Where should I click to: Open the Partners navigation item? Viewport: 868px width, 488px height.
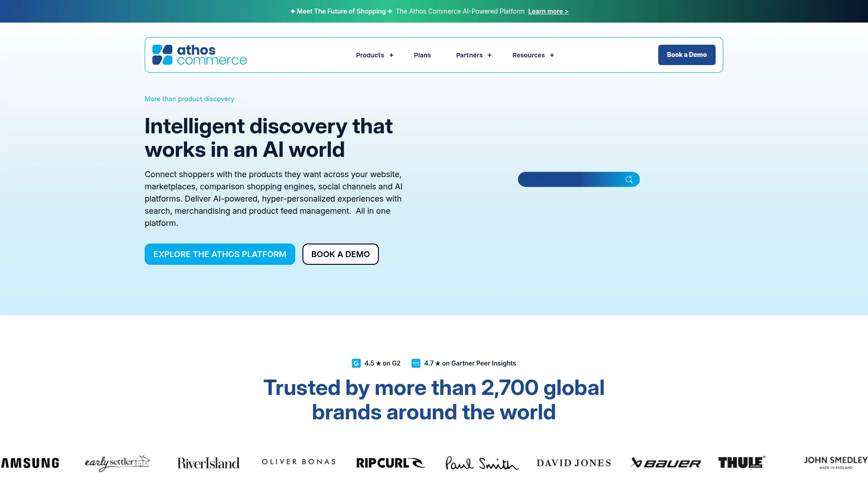pos(469,55)
